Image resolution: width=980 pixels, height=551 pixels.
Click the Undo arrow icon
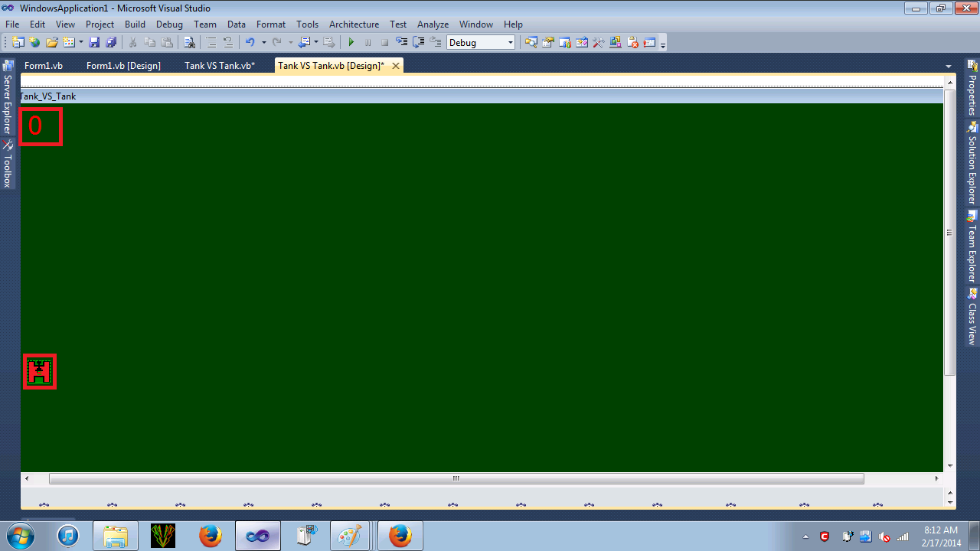click(250, 43)
